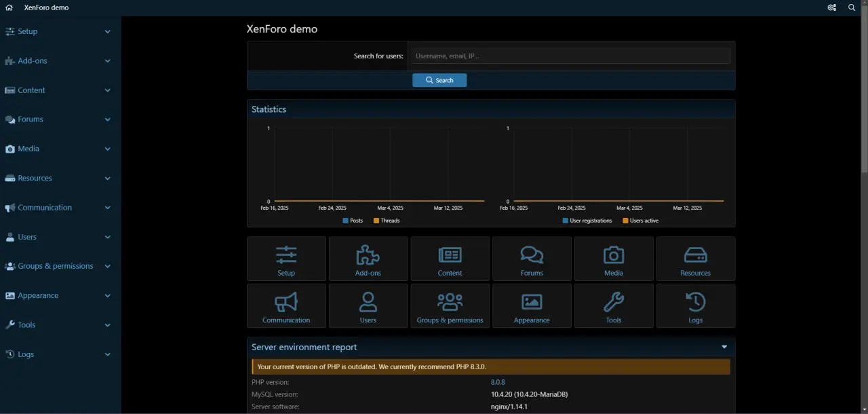Click the blue Search button

coord(439,80)
